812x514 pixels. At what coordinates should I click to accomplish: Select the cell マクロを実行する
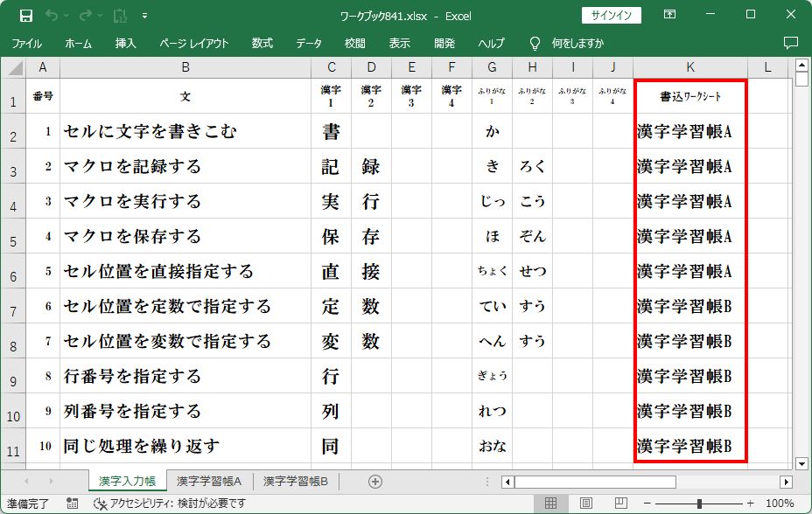[185, 201]
